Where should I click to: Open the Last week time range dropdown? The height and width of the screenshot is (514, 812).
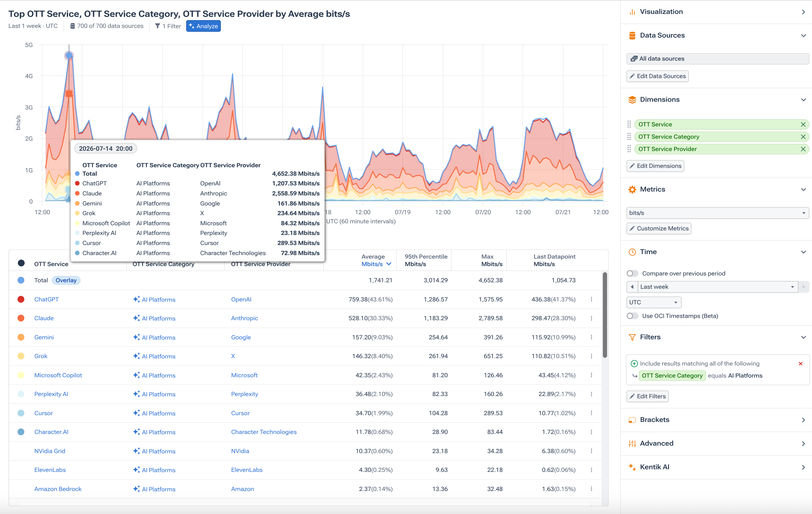[718, 287]
